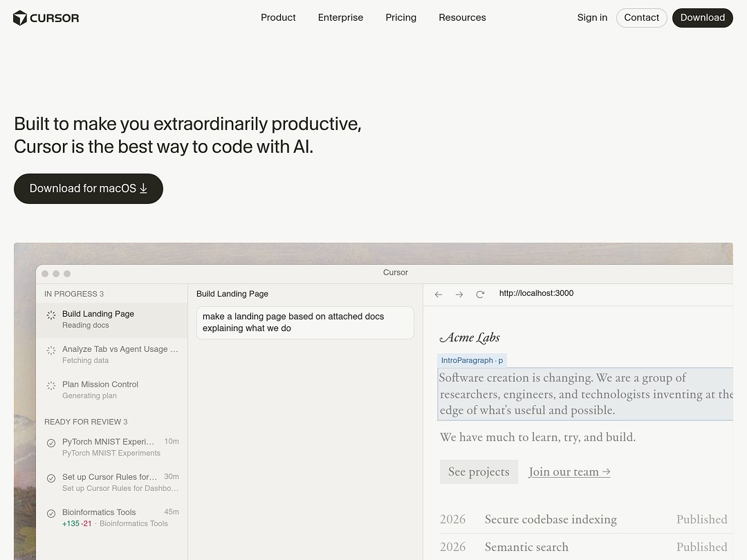This screenshot has width=747, height=560.
Task: Click the http://localhost:3000 address field
Action: (537, 293)
